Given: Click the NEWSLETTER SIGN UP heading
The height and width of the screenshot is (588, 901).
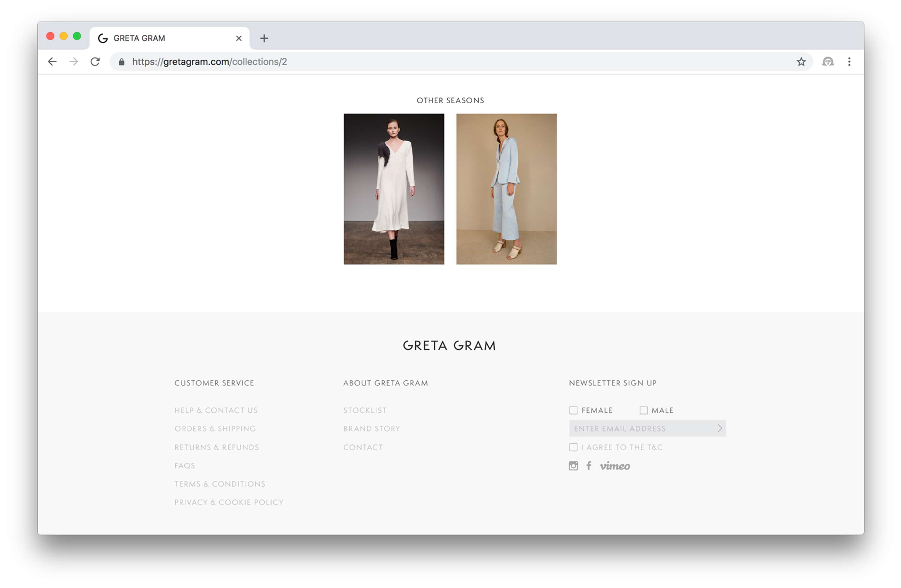Looking at the screenshot, I should click(612, 383).
